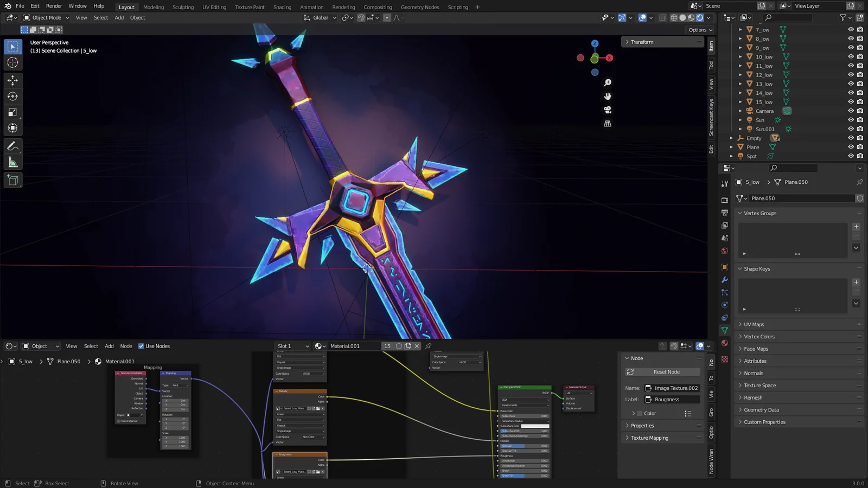Open the Render menu
868x488 pixels.
point(54,6)
